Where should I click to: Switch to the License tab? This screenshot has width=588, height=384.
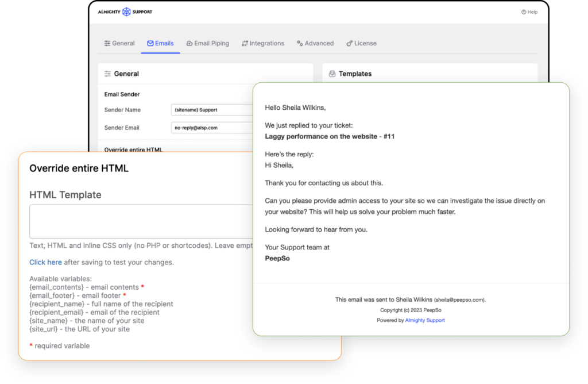(x=362, y=43)
